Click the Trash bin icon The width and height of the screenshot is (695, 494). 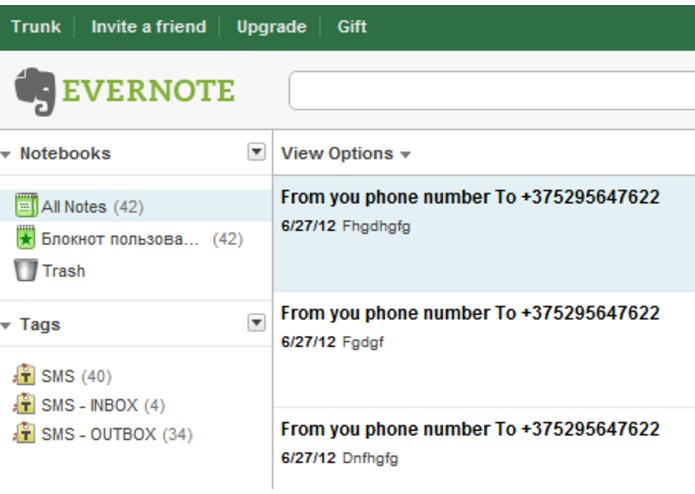(26, 270)
